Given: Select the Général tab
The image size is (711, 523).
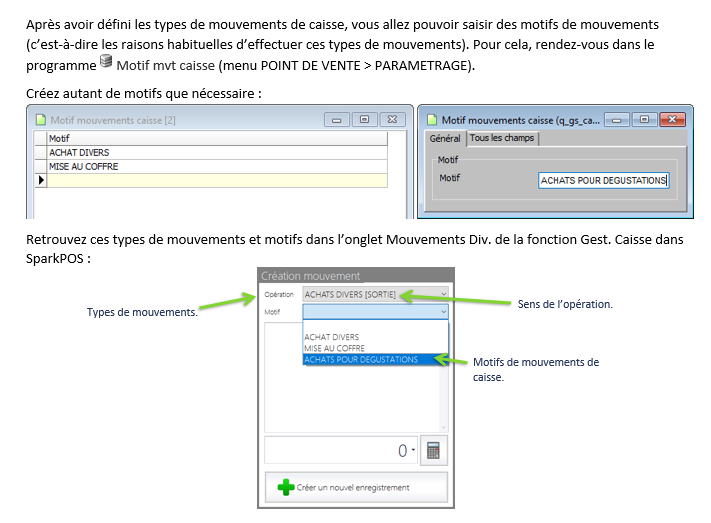Looking at the screenshot, I should click(445, 138).
